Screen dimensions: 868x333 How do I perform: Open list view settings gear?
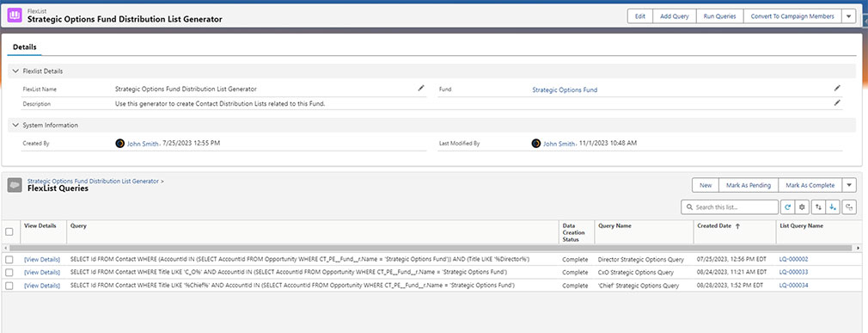802,207
